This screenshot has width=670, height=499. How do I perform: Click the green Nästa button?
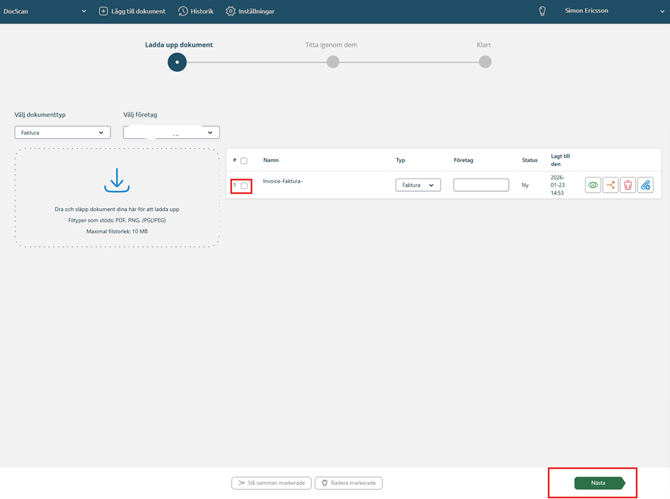point(598,483)
